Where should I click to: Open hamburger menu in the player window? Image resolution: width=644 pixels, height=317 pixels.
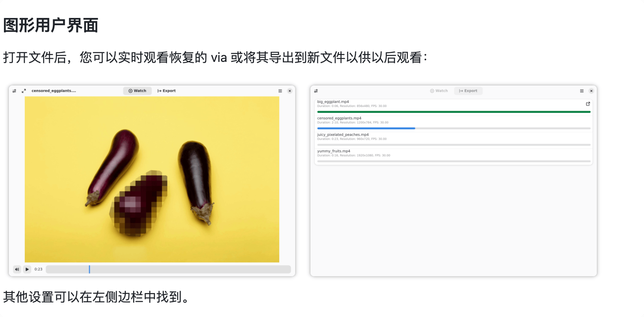280,91
